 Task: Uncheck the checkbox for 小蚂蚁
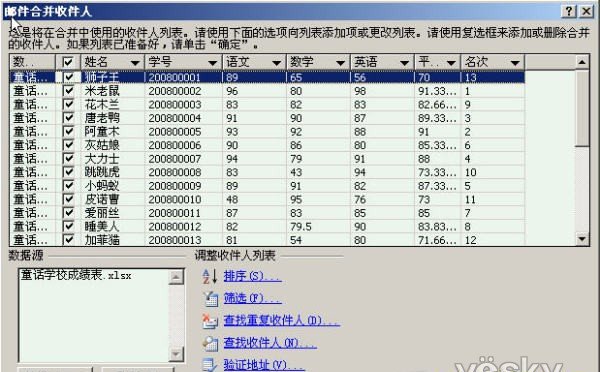(68, 186)
